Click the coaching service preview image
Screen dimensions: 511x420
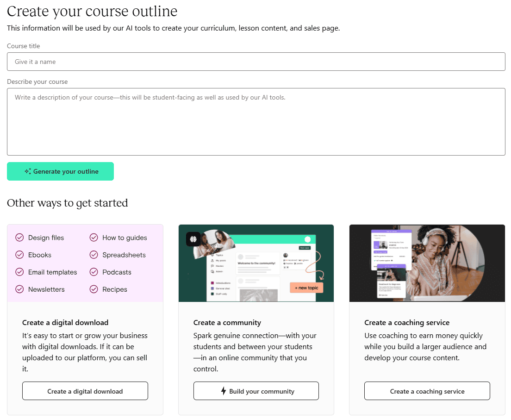click(x=427, y=263)
